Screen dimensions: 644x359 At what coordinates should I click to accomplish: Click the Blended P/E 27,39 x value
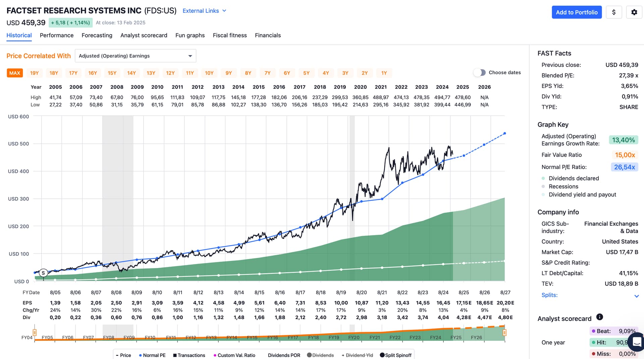point(628,76)
